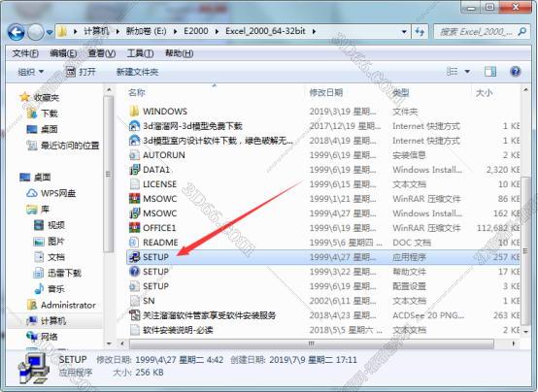
Task: Click 新加卷 (E:) in the address breadcrumb
Action: 147,31
